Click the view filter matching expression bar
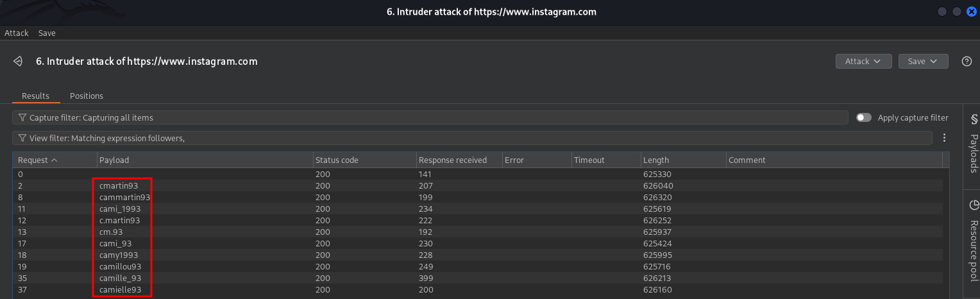Viewport: 980px width, 299px height. [473, 138]
